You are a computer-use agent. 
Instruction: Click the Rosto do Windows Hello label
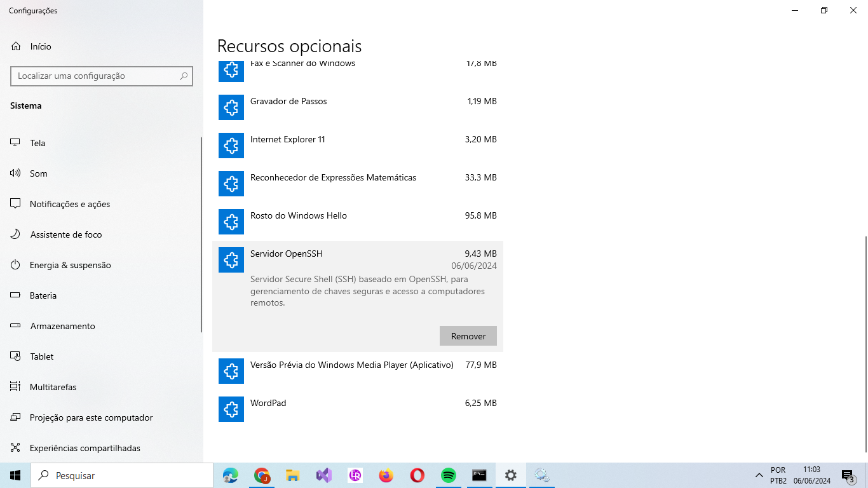pos(299,215)
